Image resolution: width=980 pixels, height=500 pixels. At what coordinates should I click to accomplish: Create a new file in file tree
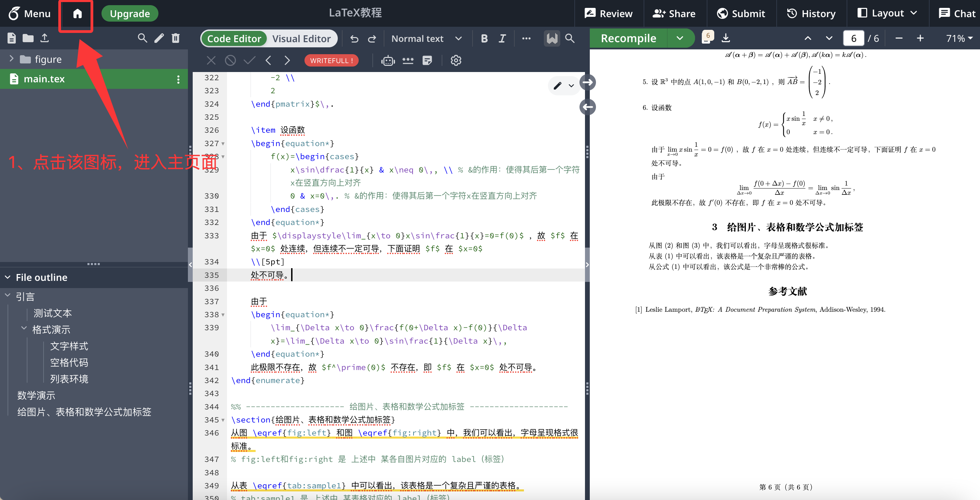[x=11, y=38]
